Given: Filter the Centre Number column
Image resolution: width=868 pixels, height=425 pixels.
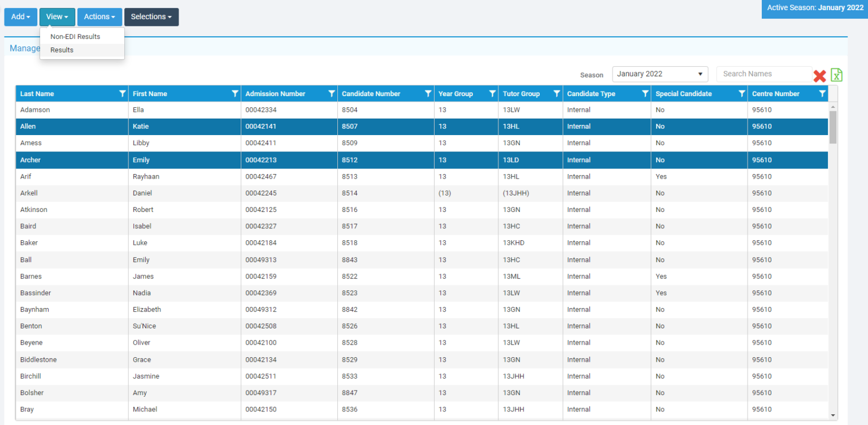Looking at the screenshot, I should coord(822,93).
